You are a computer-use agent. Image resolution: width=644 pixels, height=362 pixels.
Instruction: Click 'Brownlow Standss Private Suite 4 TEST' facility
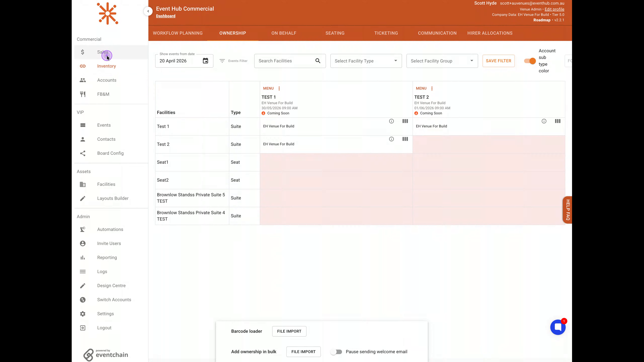(x=191, y=216)
